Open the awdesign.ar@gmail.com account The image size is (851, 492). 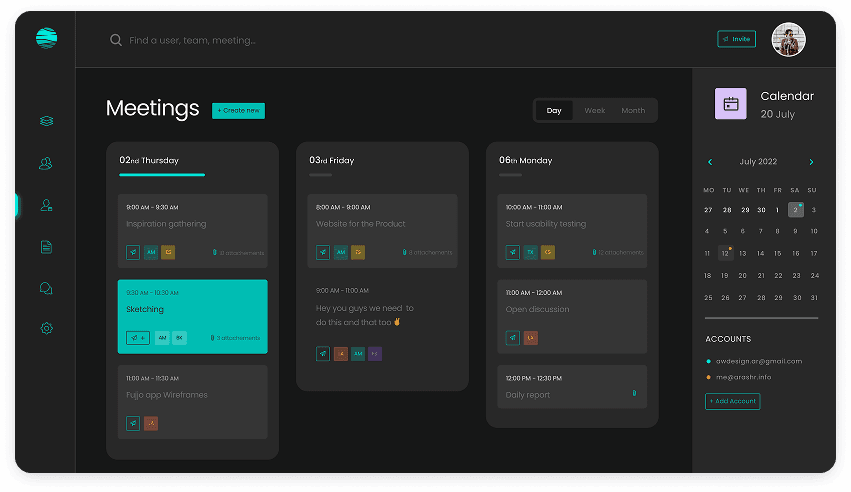(x=758, y=361)
